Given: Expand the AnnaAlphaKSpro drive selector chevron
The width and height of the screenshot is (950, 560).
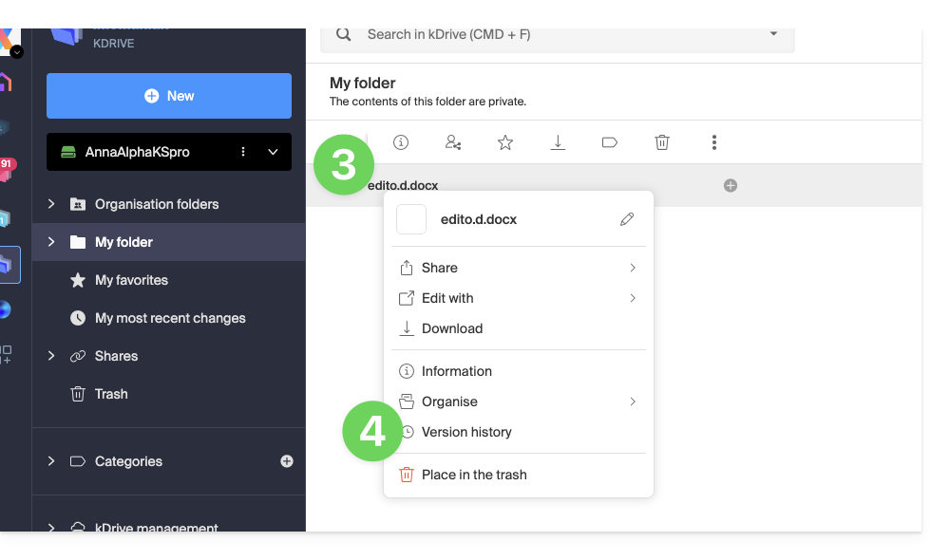Looking at the screenshot, I should click(274, 152).
